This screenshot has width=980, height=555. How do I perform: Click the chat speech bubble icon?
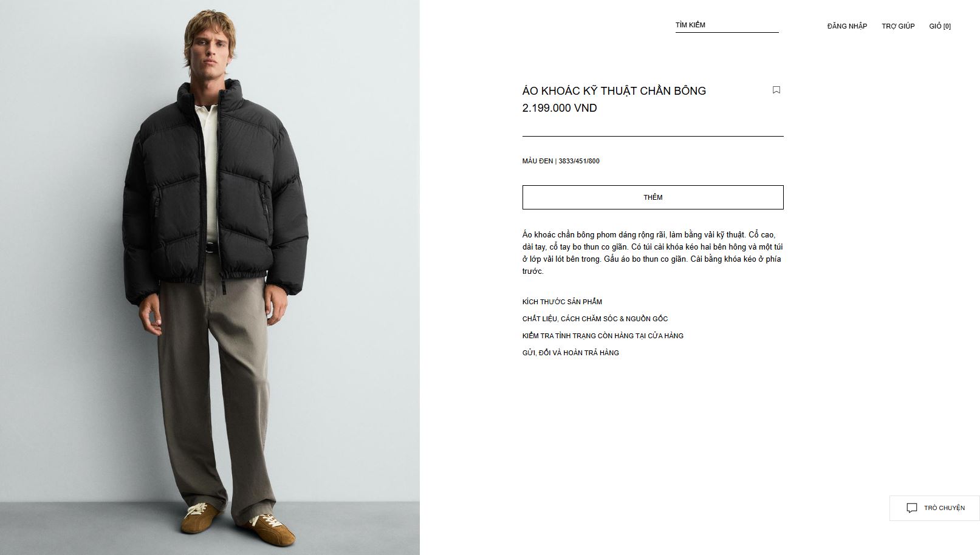click(x=911, y=508)
